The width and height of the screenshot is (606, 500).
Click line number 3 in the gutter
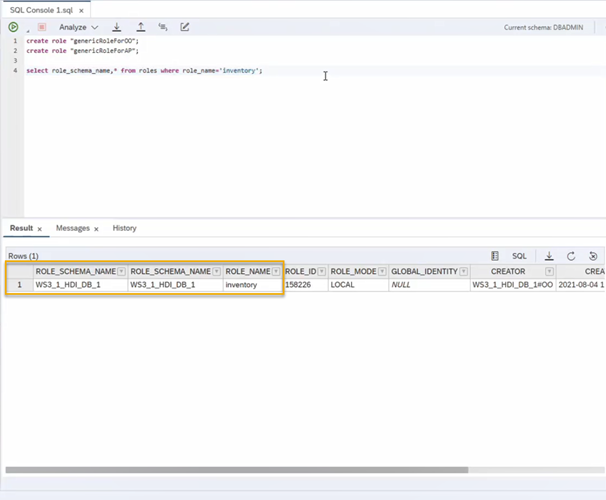pyautogui.click(x=15, y=61)
